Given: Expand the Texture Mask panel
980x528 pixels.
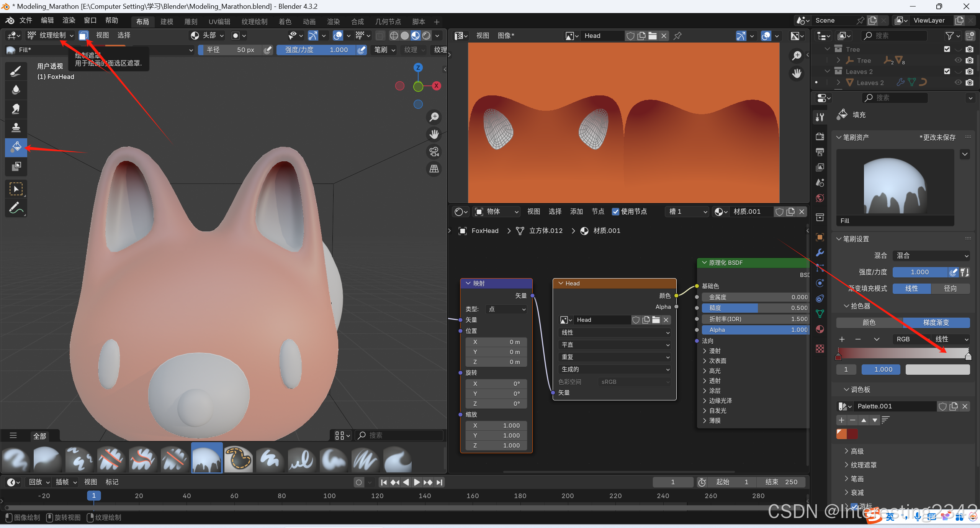Looking at the screenshot, I should (863, 465).
